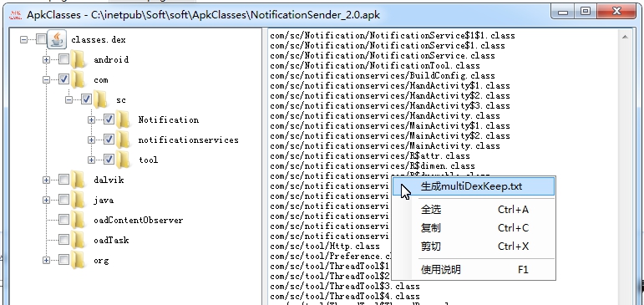
Task: Check the java folder checkbox
Action: [63, 200]
